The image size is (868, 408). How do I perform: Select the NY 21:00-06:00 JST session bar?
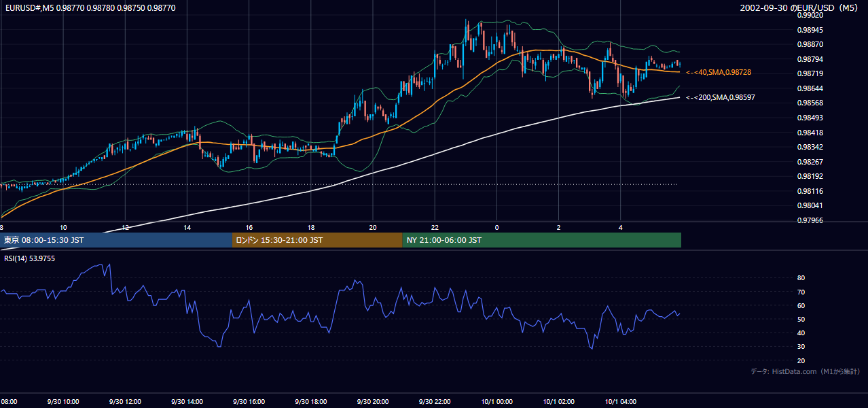pos(542,240)
